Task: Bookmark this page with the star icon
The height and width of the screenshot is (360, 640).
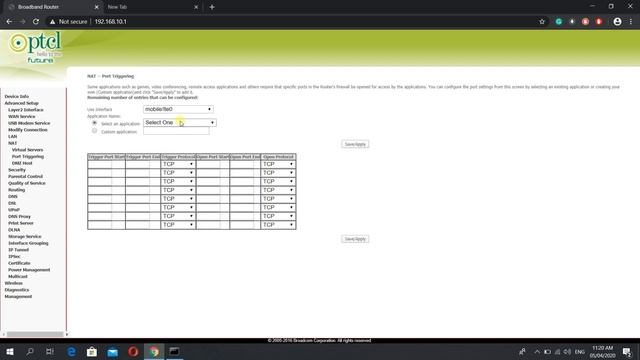Action: pyautogui.click(x=542, y=22)
